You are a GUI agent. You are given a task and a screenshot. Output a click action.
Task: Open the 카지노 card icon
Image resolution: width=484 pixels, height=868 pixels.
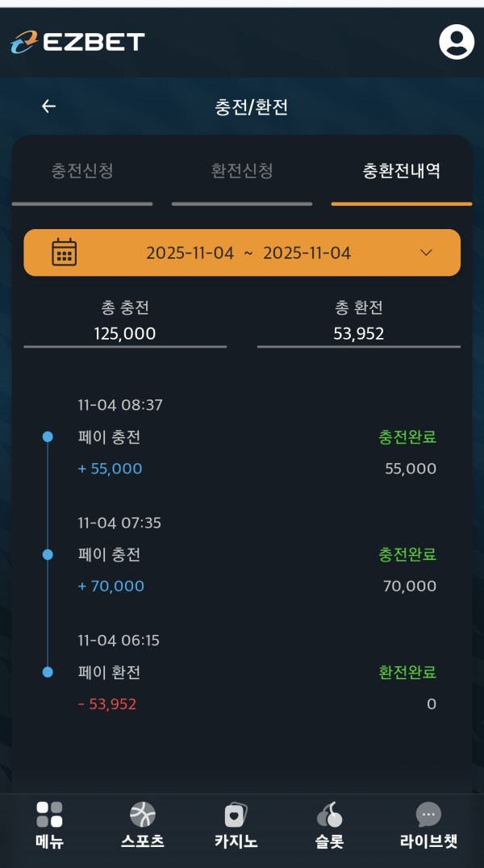(236, 815)
